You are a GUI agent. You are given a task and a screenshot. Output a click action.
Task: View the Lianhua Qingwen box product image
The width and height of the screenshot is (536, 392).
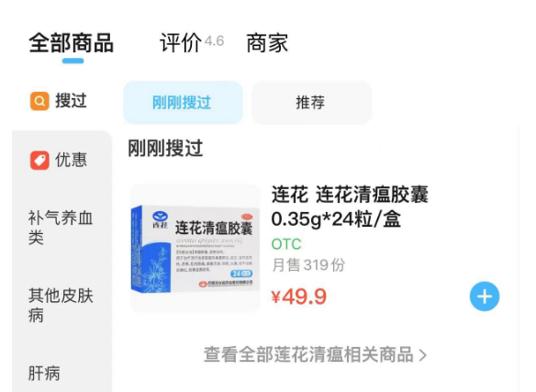pyautogui.click(x=195, y=249)
